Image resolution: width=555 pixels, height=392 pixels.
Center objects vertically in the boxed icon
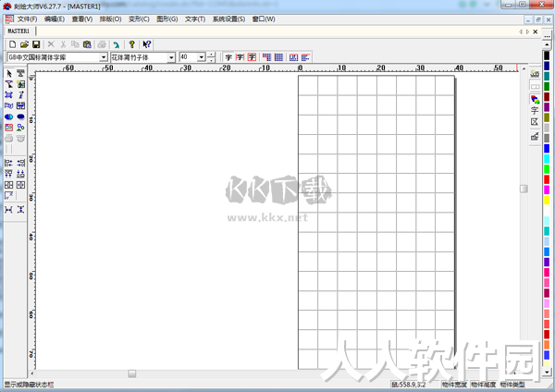(x=21, y=185)
